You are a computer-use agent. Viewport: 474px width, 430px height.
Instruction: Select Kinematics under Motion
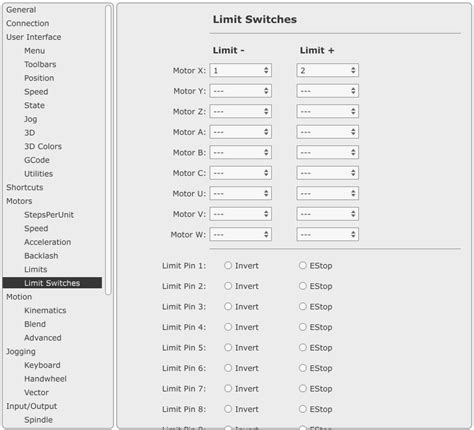coord(45,310)
